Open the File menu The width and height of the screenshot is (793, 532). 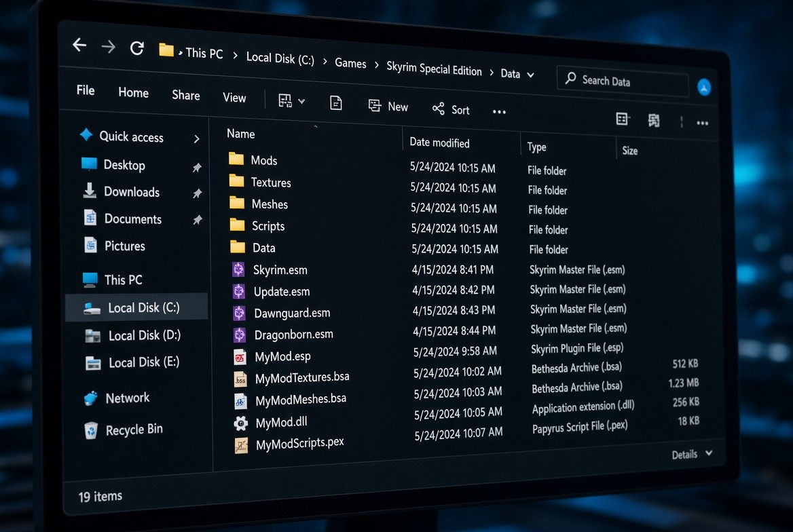click(86, 90)
